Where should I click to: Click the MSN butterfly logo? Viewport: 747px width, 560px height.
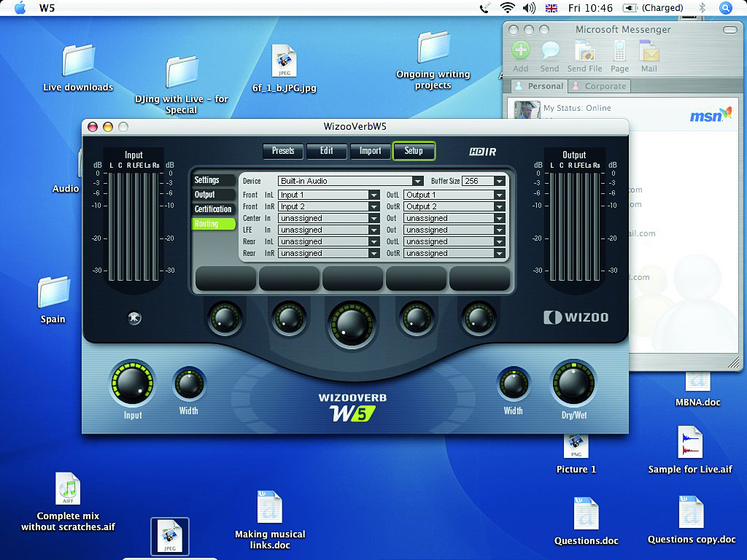[711, 115]
